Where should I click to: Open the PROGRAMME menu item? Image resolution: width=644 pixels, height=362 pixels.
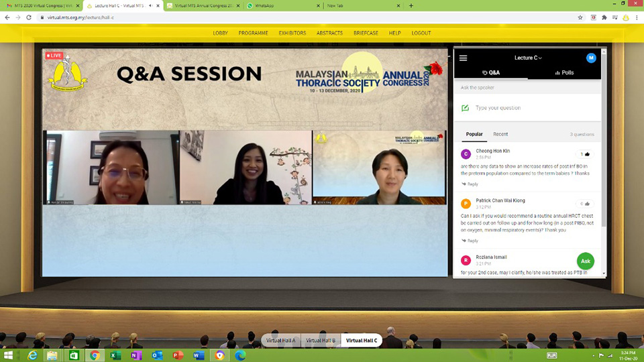click(253, 33)
